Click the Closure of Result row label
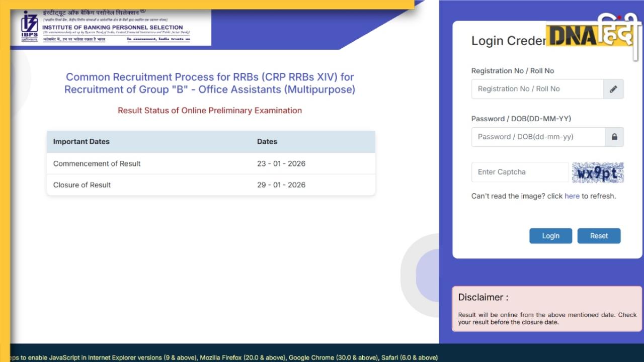 [82, 185]
